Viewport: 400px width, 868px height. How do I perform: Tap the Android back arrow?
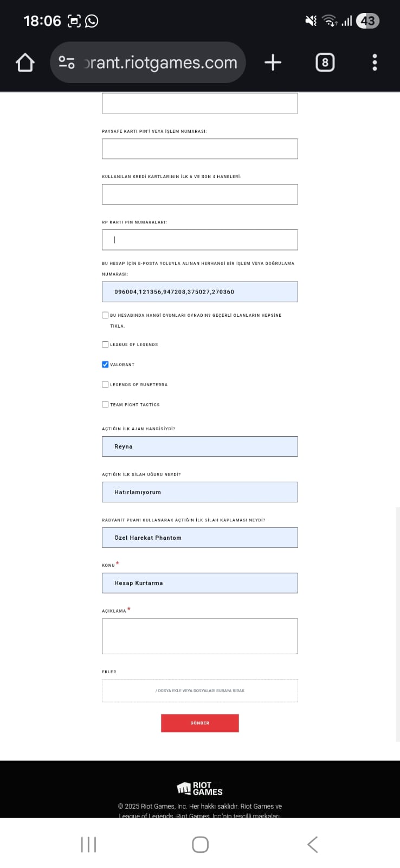coord(312,845)
